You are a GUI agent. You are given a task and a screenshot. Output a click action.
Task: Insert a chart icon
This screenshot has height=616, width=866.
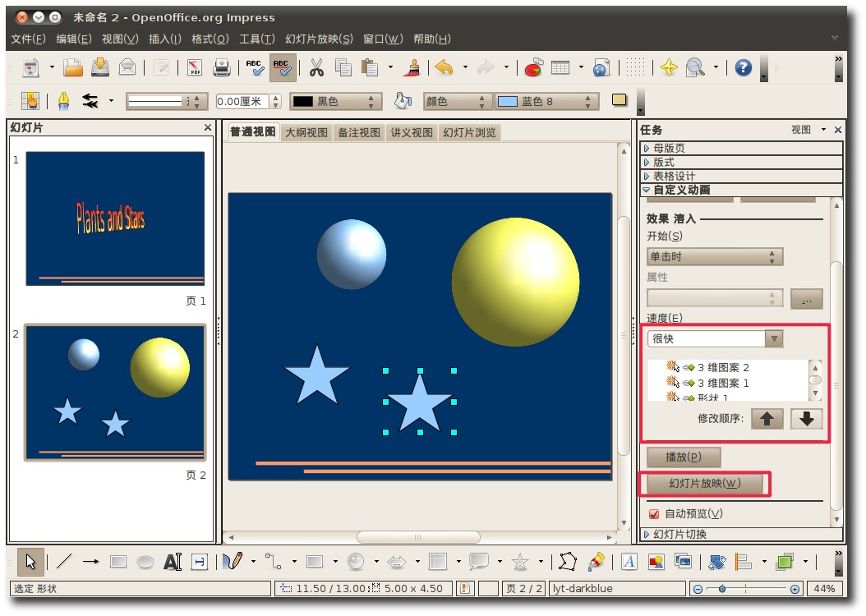533,68
